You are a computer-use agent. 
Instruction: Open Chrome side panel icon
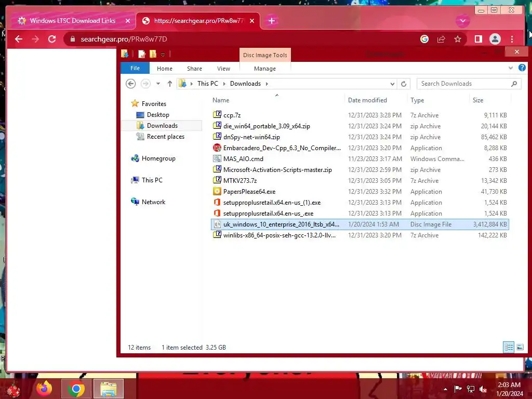click(x=478, y=39)
